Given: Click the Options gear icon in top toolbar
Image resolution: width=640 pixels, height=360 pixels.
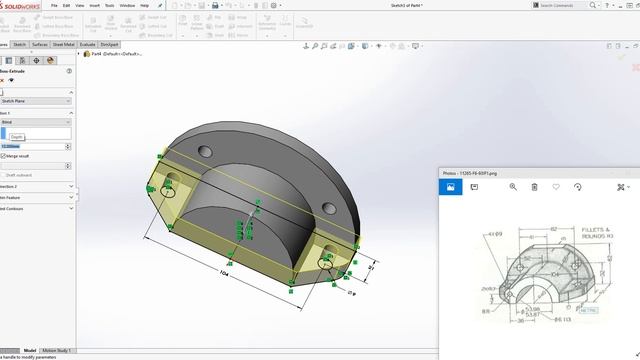Looking at the screenshot, I should pyautogui.click(x=274, y=6).
